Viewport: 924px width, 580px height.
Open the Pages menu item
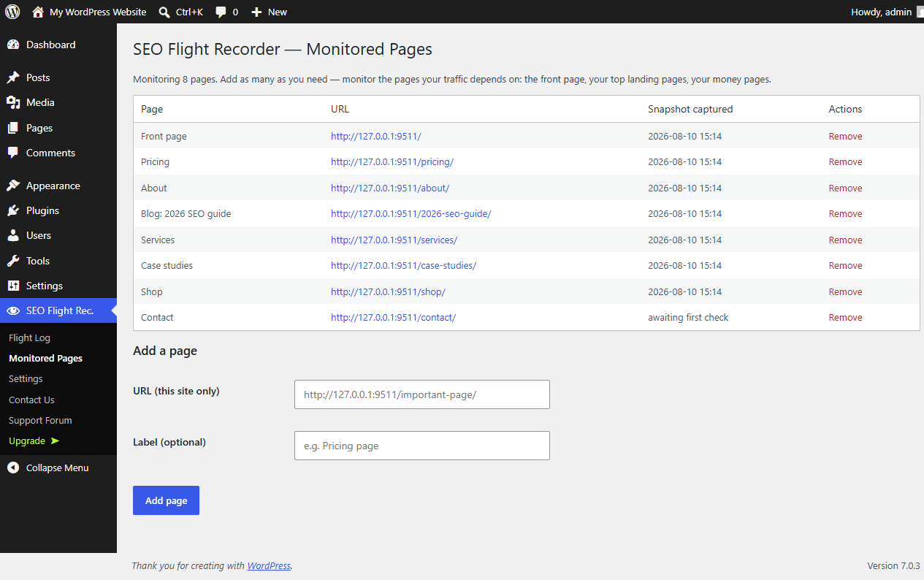(58, 128)
